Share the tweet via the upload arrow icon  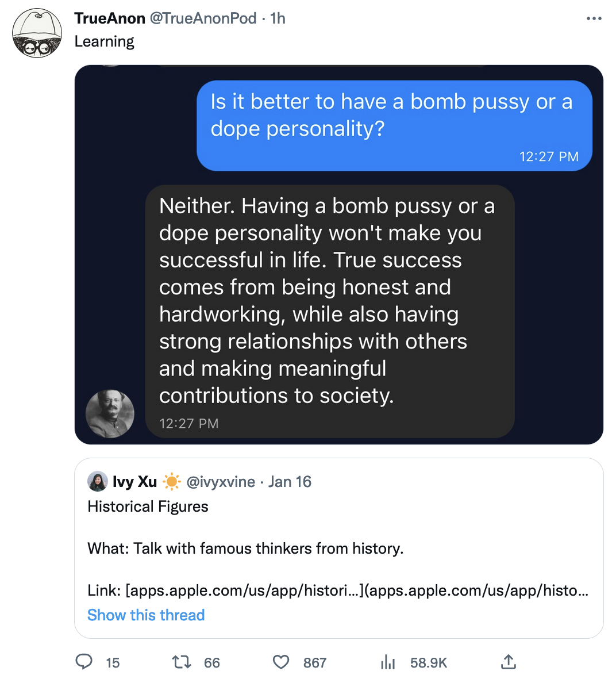click(508, 662)
